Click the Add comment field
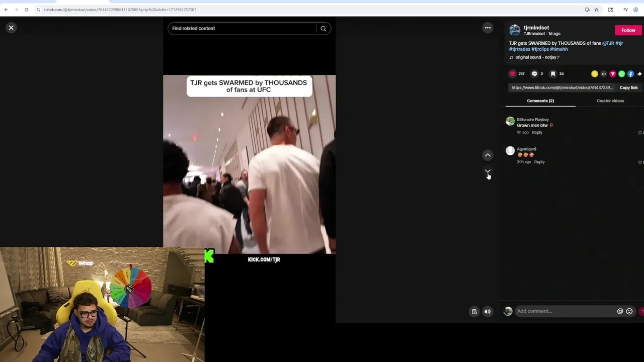644x362 pixels. pos(566,311)
